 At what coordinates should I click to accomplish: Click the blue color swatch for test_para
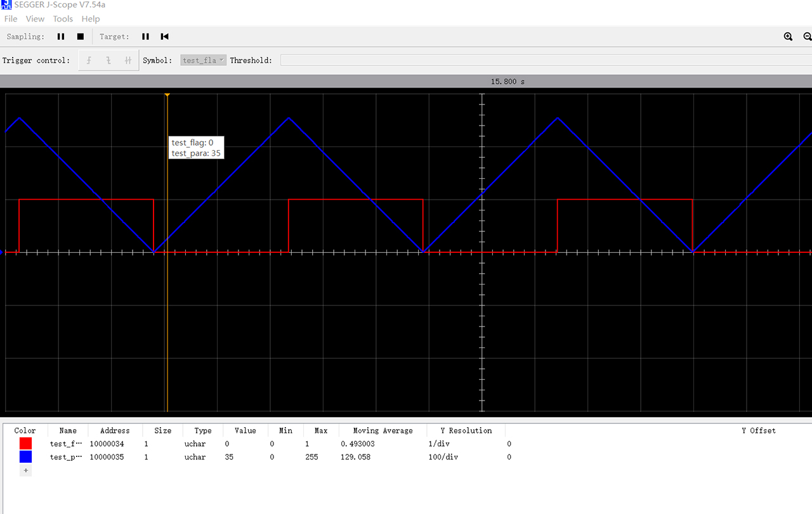(25, 457)
